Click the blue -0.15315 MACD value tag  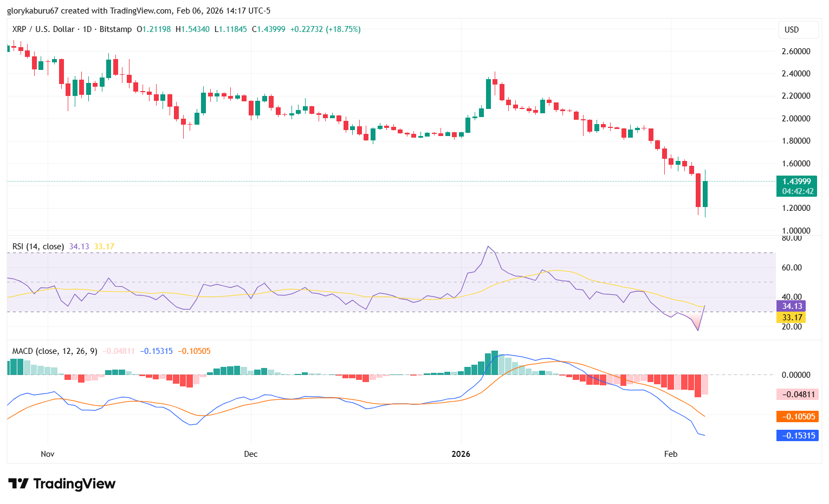[x=797, y=436]
